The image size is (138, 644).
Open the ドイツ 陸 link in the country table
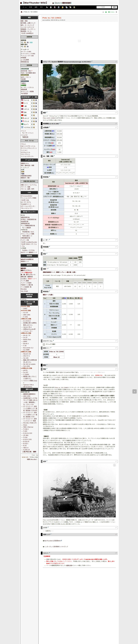tap(34, 103)
